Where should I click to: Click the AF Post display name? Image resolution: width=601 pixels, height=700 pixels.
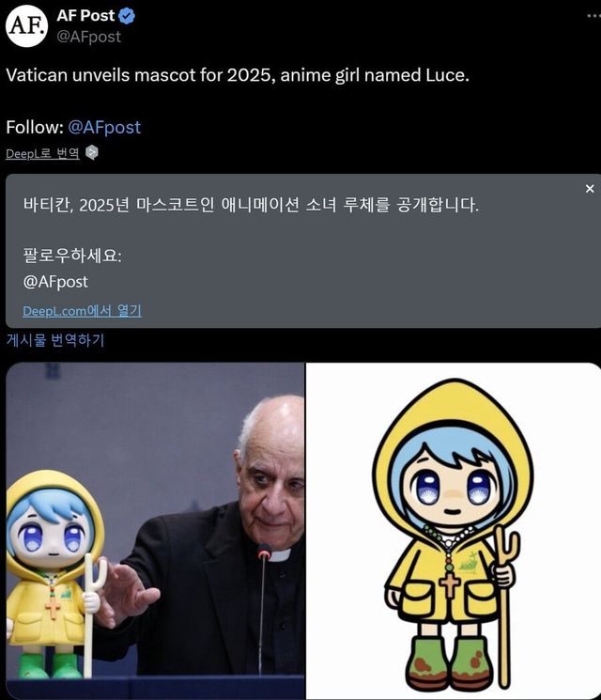[85, 16]
